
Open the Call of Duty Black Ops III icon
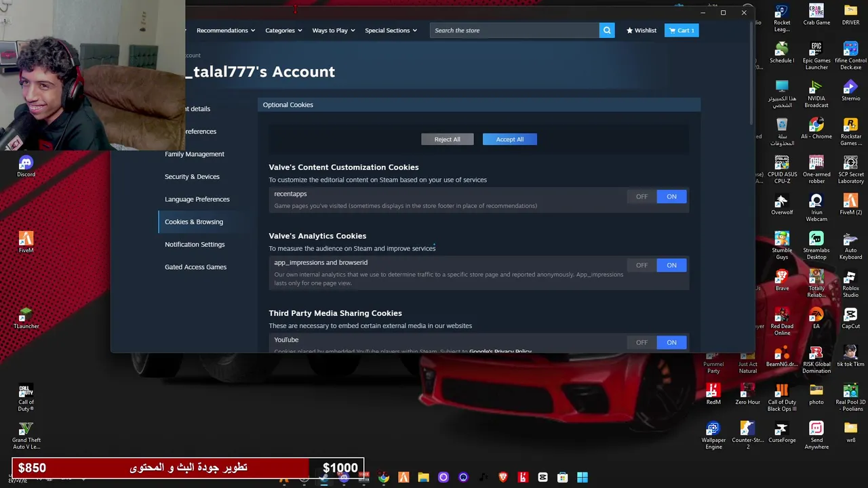[x=782, y=398]
